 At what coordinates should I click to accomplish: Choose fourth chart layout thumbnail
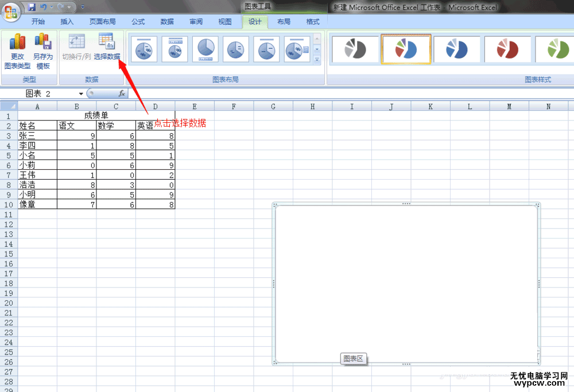(x=236, y=49)
